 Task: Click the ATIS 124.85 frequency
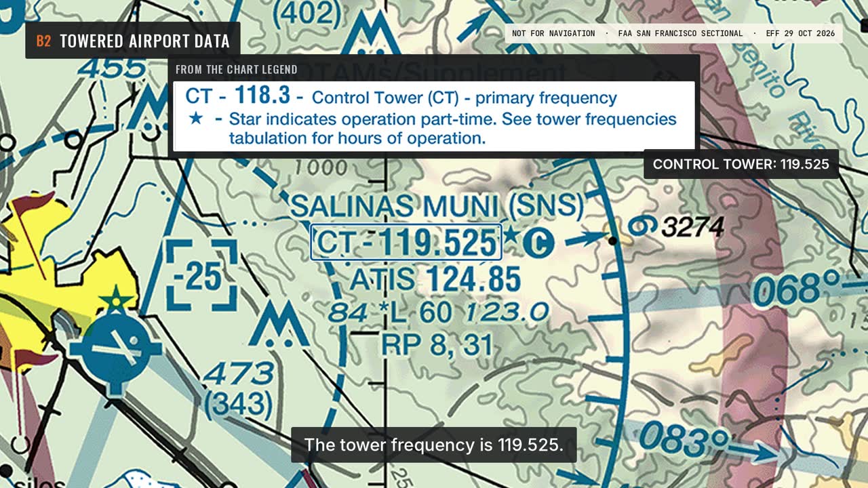435,280
